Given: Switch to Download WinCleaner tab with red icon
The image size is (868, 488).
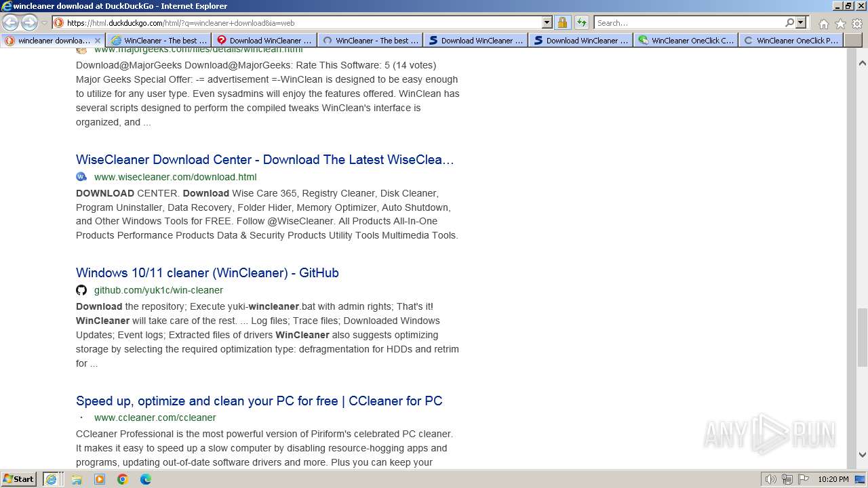Looking at the screenshot, I should (x=264, y=41).
